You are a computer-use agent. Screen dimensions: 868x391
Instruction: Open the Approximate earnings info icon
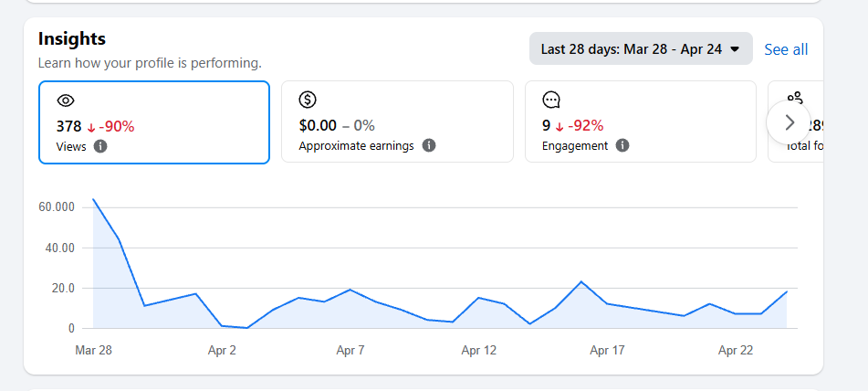tap(429, 145)
